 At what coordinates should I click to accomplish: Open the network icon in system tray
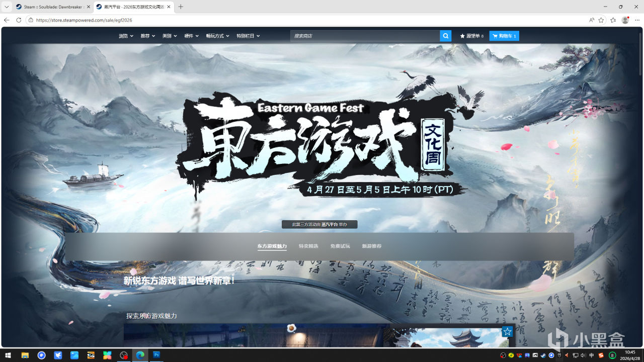click(x=576, y=355)
